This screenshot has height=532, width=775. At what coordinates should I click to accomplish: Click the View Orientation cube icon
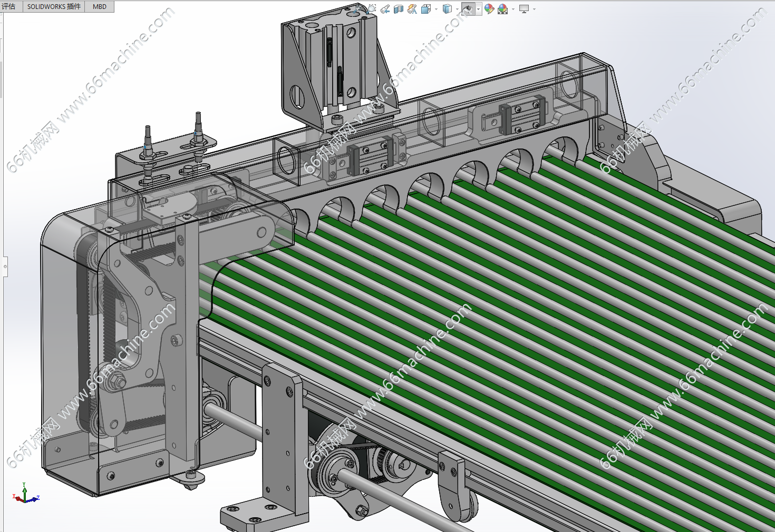pyautogui.click(x=426, y=9)
